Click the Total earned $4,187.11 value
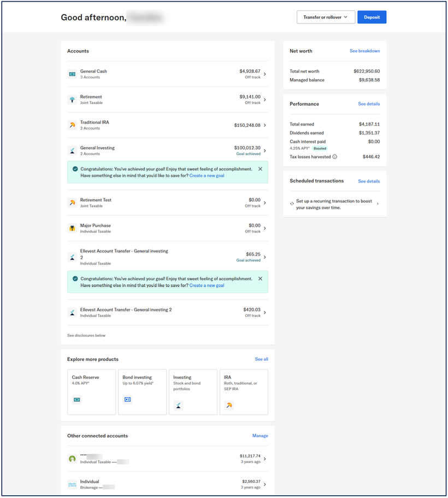The image size is (448, 498). point(369,124)
